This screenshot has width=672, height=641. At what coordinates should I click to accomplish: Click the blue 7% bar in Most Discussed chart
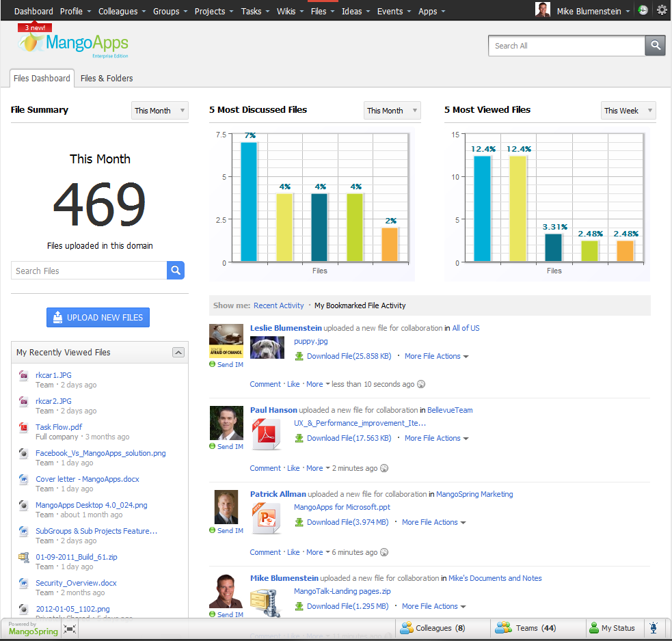point(249,202)
